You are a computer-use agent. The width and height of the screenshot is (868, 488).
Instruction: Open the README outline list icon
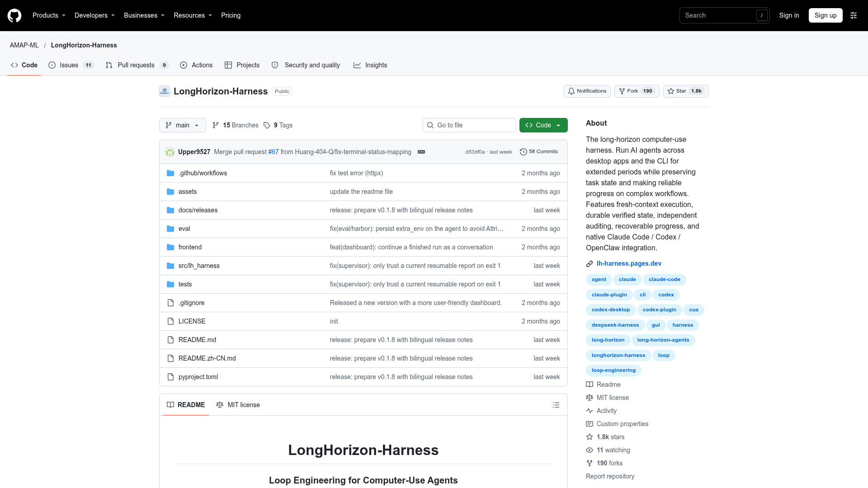coord(556,405)
